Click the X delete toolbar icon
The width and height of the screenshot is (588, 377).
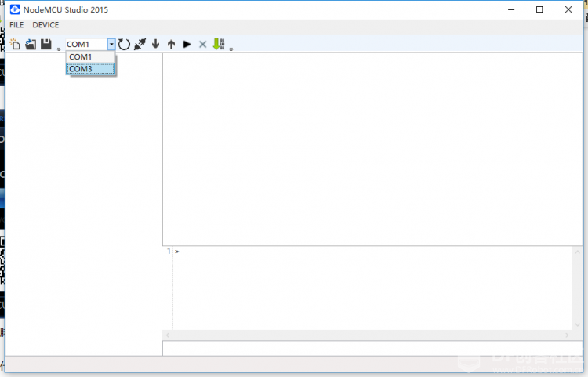pos(202,44)
